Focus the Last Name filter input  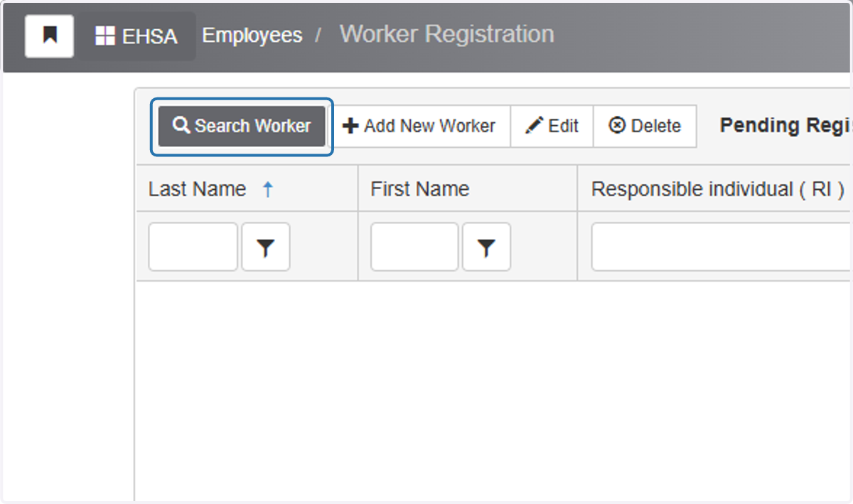(193, 247)
